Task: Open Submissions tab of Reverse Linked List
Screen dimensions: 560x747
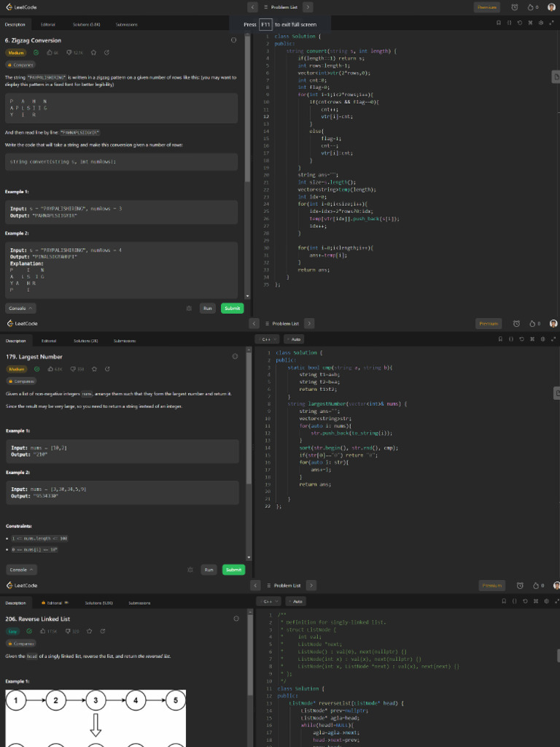Action: pyautogui.click(x=139, y=603)
